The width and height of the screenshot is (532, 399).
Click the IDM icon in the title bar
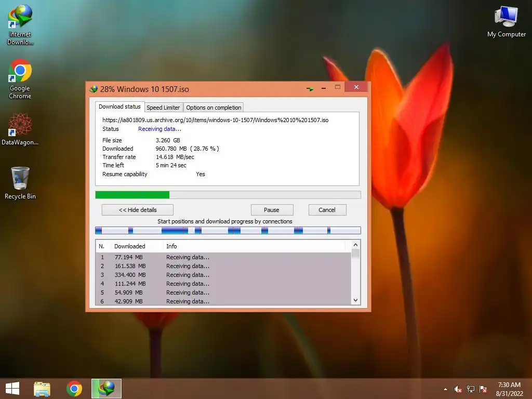click(94, 89)
